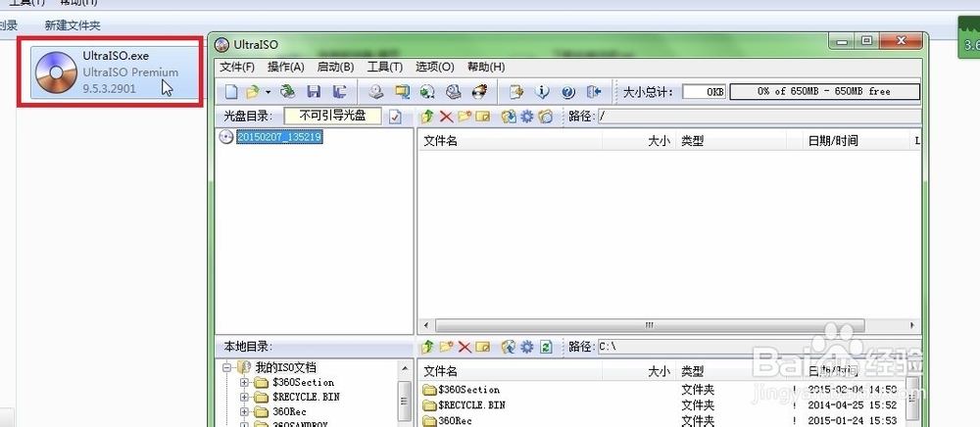Select $RECYCLE.BIN folder in local file list
Image resolution: width=980 pixels, height=427 pixels.
(x=464, y=405)
